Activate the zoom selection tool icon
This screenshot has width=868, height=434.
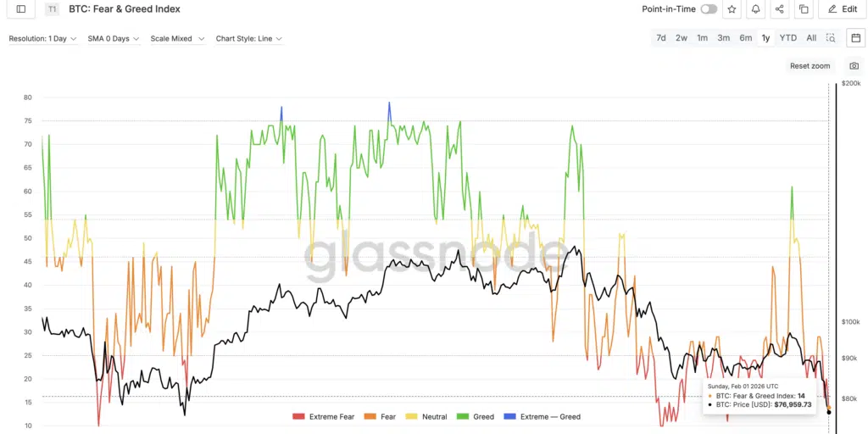831,38
